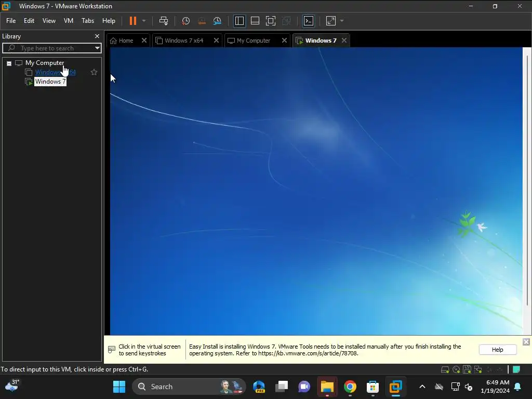532x399 pixels.
Task: Close the Library panel
Action: pyautogui.click(x=97, y=36)
